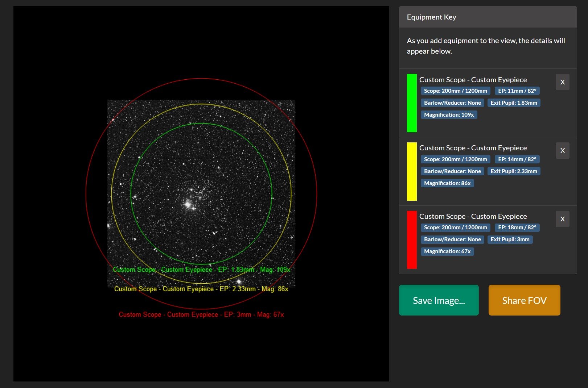
Task: Click the Share FOV button
Action: point(524,300)
